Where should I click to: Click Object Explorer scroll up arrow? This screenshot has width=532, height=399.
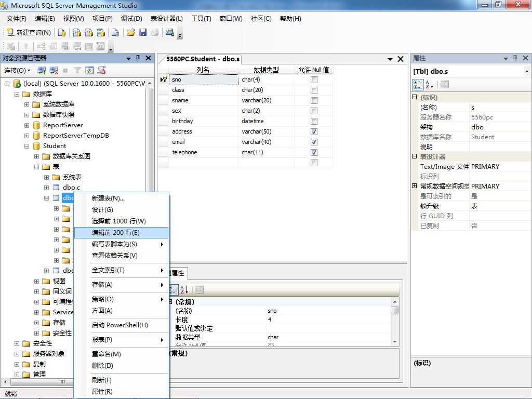150,84
